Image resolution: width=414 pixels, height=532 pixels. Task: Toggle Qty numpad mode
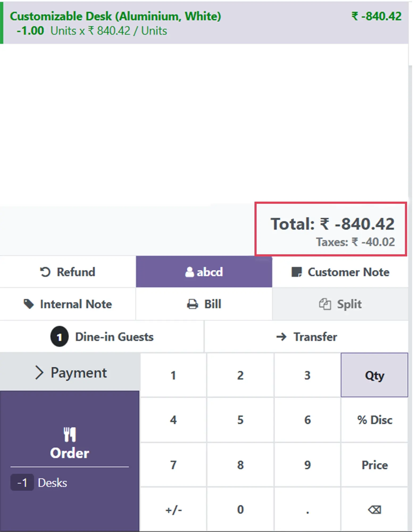pyautogui.click(x=374, y=375)
